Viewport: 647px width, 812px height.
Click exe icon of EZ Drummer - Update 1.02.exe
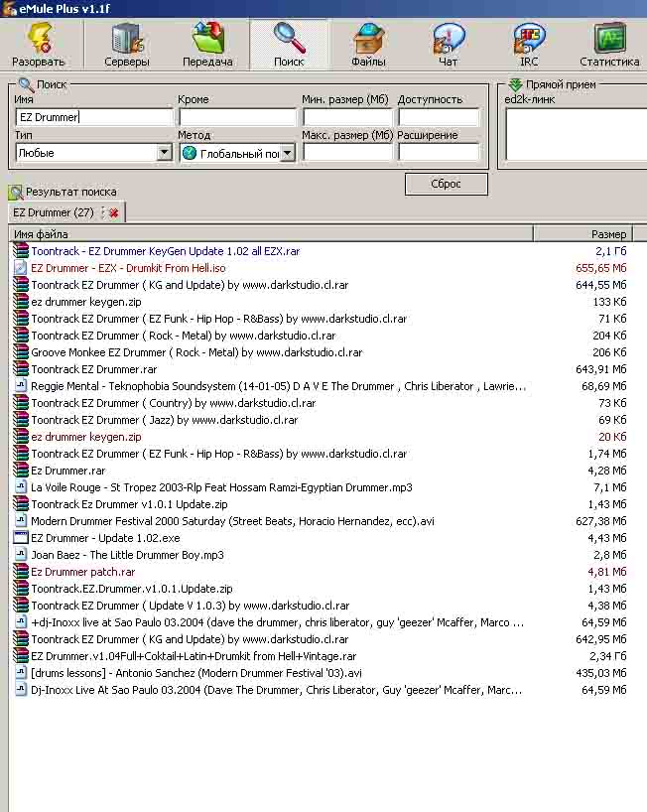(21, 538)
